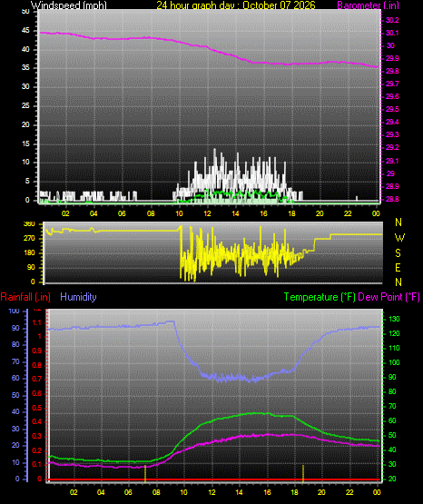Click the "24 hour graph day : October 07 2026" title
The width and height of the screenshot is (423, 504).
[236, 5]
